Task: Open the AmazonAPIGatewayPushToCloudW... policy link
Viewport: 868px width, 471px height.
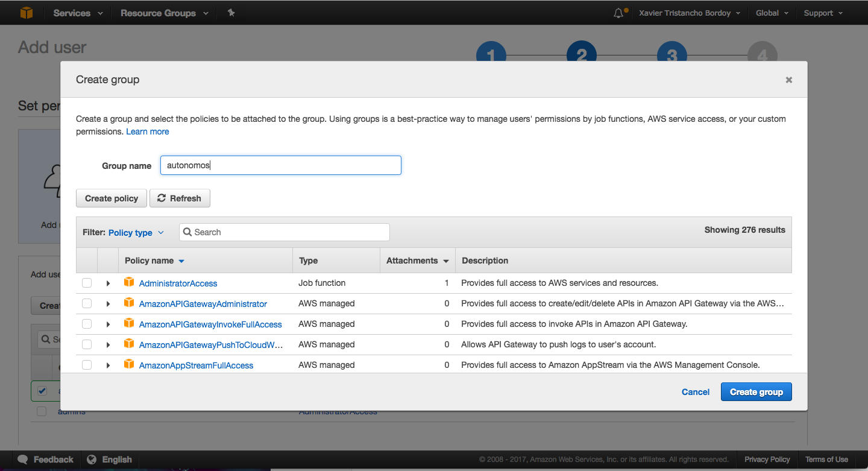Action: tap(211, 345)
